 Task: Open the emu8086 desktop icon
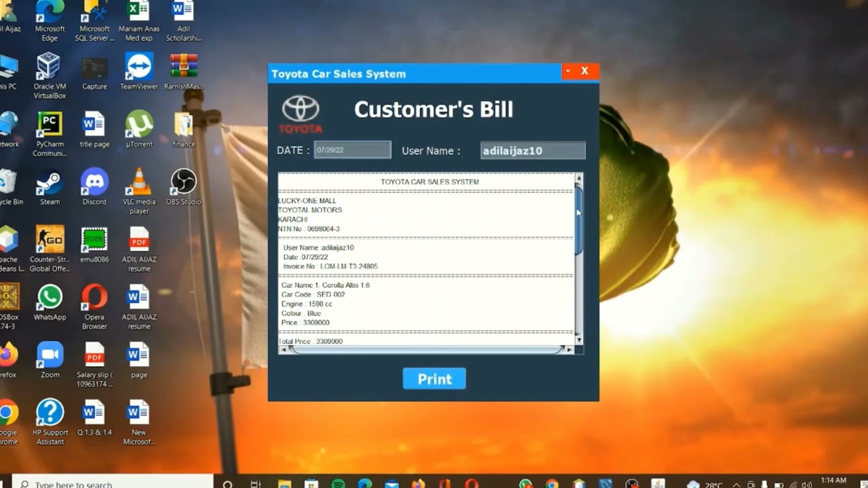(94, 245)
